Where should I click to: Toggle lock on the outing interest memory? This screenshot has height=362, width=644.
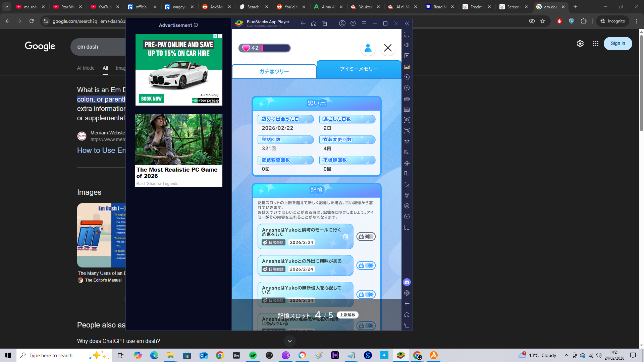366,265
